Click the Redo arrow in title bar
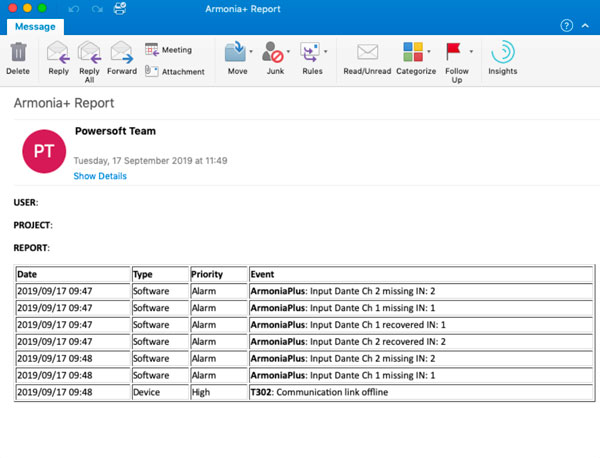Screen dimensions: 600x458 [97, 9]
